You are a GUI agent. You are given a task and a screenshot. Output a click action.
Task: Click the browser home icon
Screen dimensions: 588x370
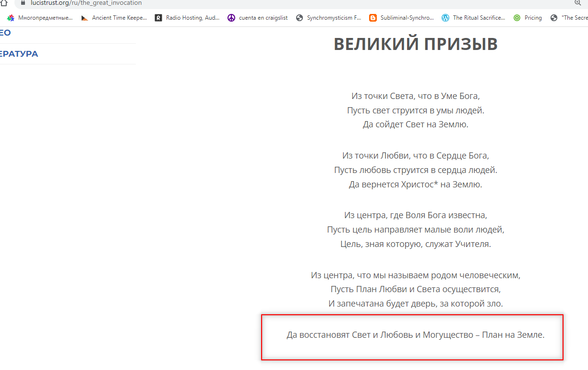(4, 2)
